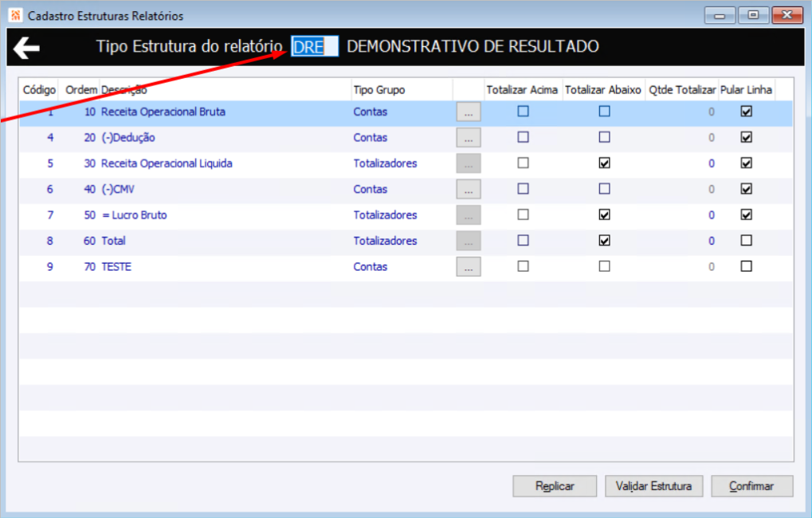This screenshot has width=812, height=518.
Task: Uncheck Pular Linha for (-)CMV
Action: point(746,189)
